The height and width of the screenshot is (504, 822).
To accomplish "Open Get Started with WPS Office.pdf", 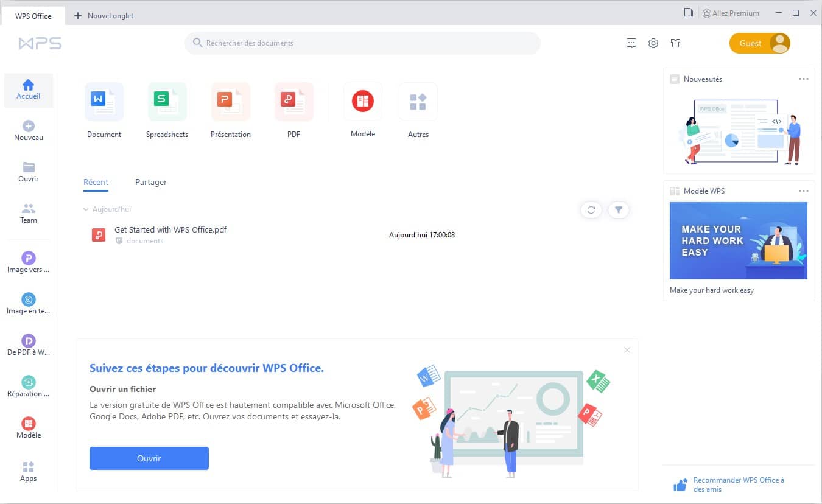I will [x=170, y=230].
